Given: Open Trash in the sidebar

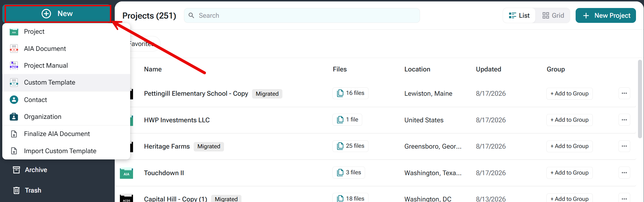Looking at the screenshot, I should point(33,190).
